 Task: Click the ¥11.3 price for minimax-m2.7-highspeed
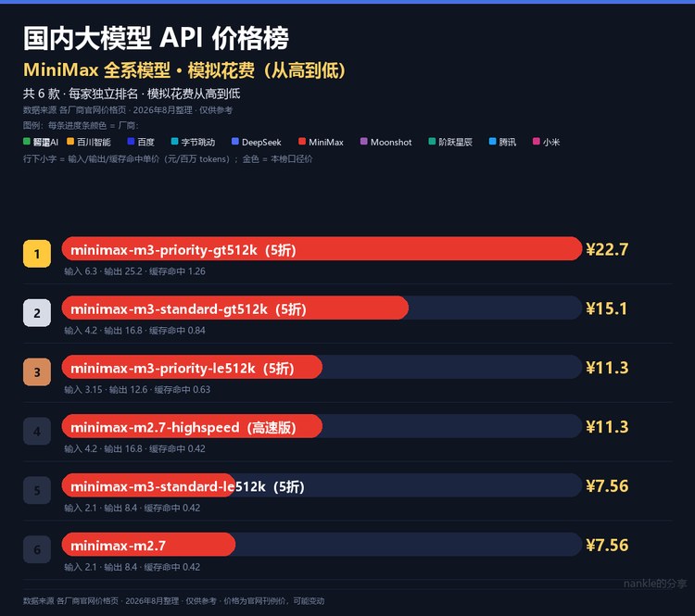(607, 427)
